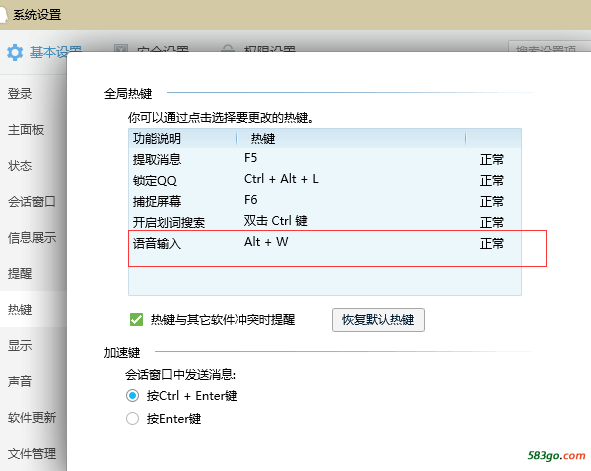591x471 pixels.
Task: Go to 会话窗口 settings
Action: (33, 202)
